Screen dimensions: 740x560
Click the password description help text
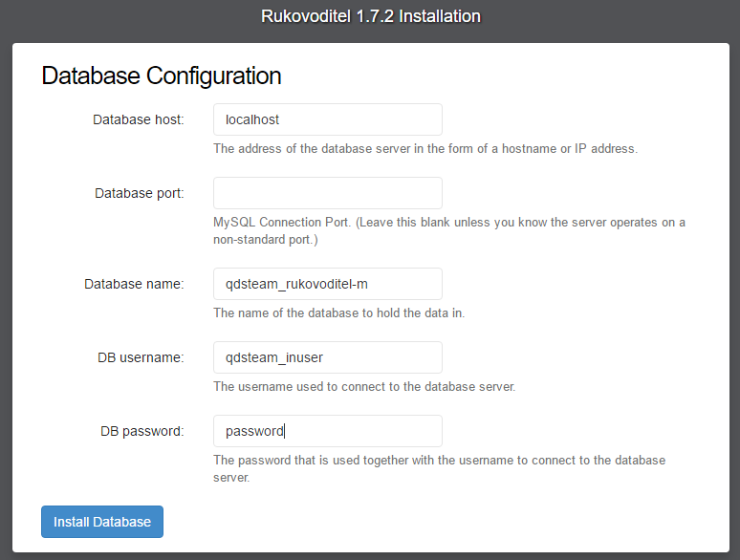click(440, 460)
